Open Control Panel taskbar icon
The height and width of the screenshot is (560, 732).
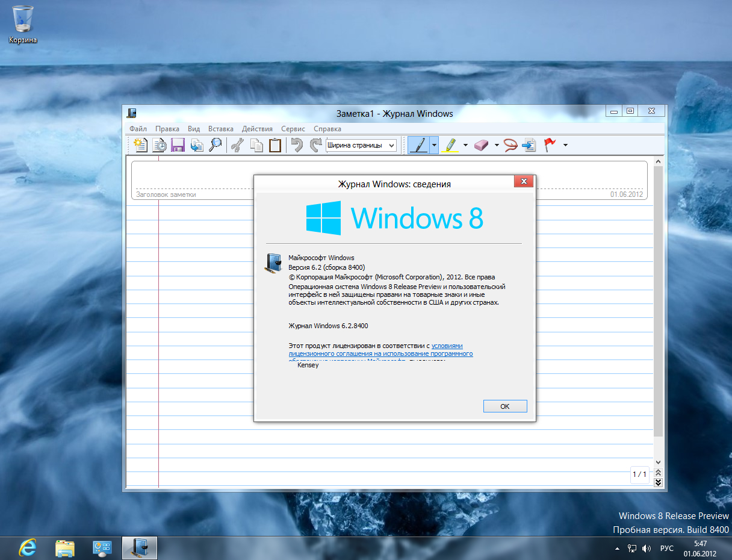(102, 547)
